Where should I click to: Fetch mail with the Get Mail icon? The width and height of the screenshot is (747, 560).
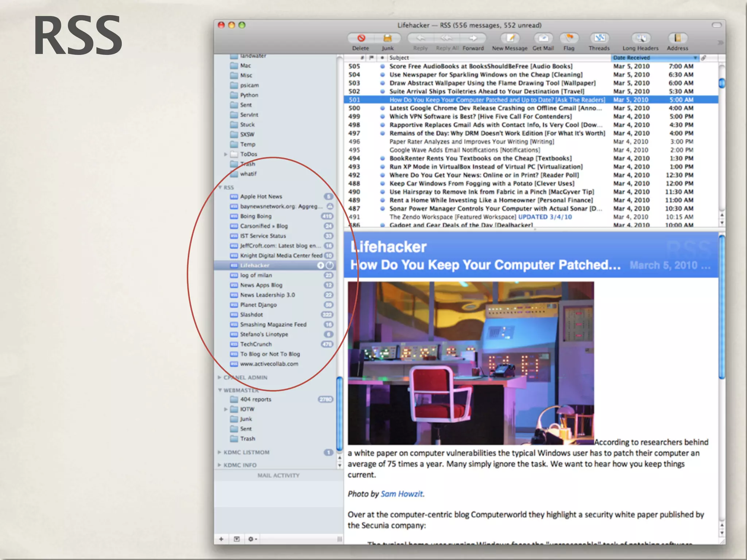[x=543, y=38]
